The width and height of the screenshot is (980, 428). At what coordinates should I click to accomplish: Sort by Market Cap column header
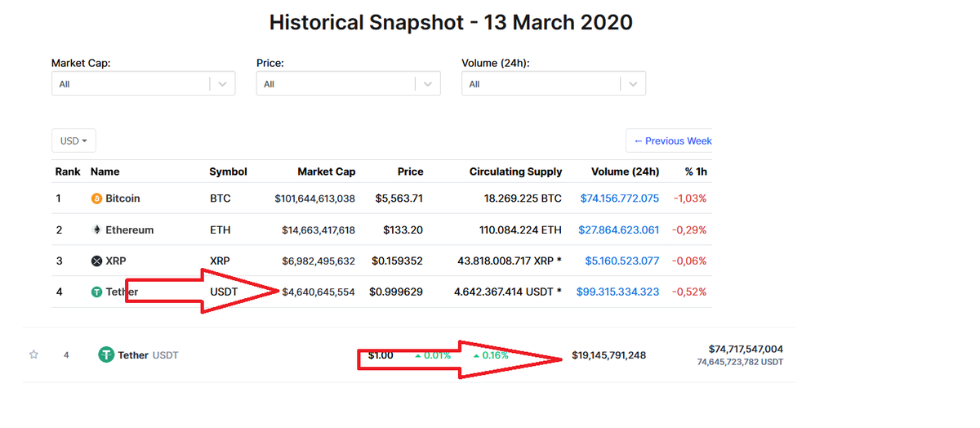(326, 172)
